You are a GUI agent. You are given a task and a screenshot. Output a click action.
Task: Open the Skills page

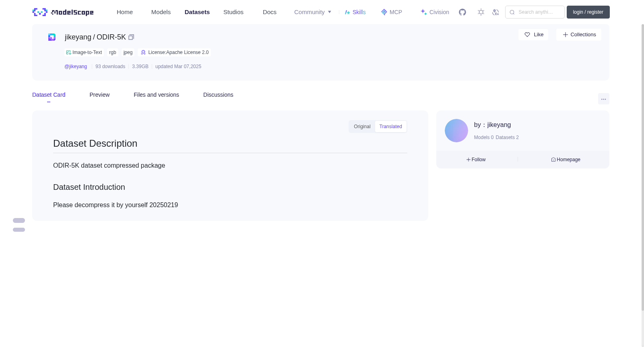pyautogui.click(x=355, y=12)
